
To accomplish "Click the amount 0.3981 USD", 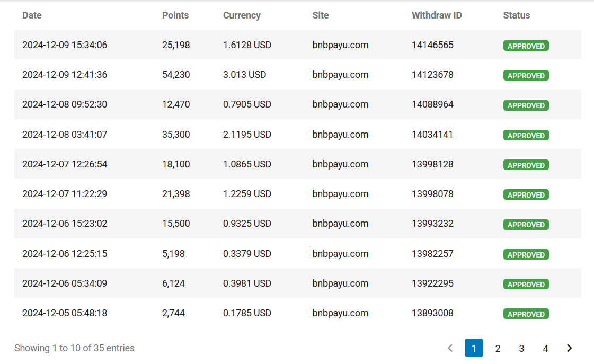I will (247, 283).
